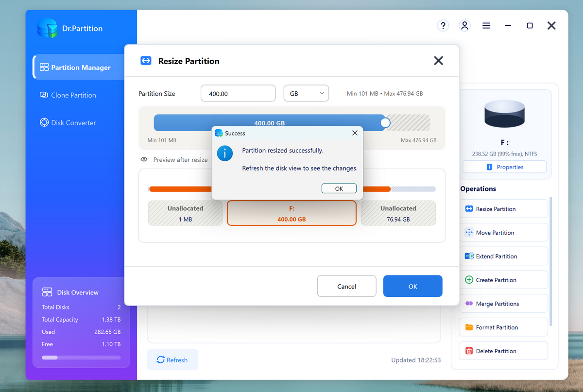Click the 'Max 476.94 GB' label under the slider
The width and height of the screenshot is (583, 392).
click(419, 140)
